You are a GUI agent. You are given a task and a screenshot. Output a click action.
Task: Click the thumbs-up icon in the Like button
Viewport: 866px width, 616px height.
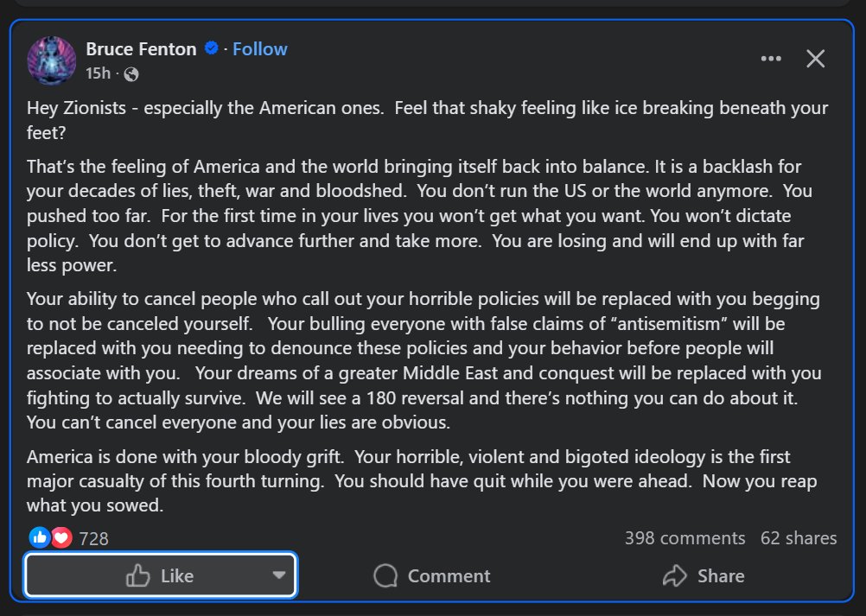coord(138,575)
